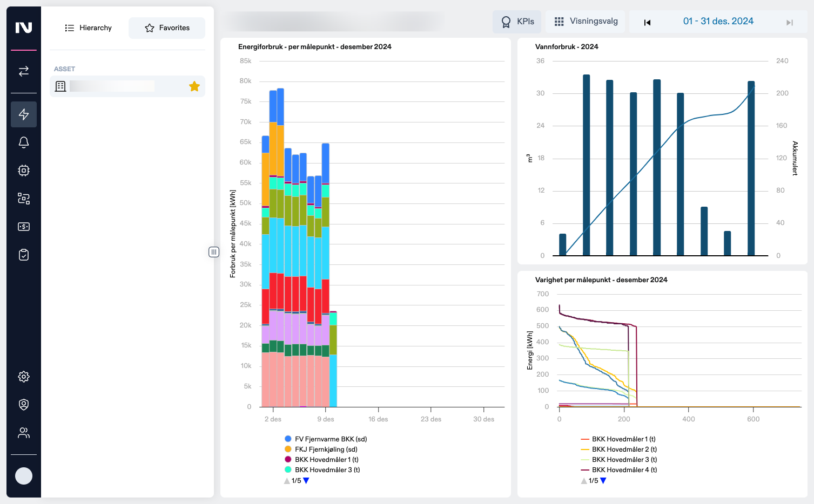Image resolution: width=814 pixels, height=504 pixels.
Task: Open the chip device icon in sidebar
Action: (24, 171)
